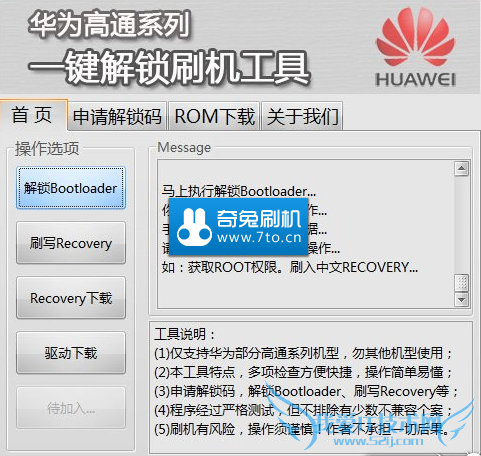Click the 解锁Bootloader button

71,188
